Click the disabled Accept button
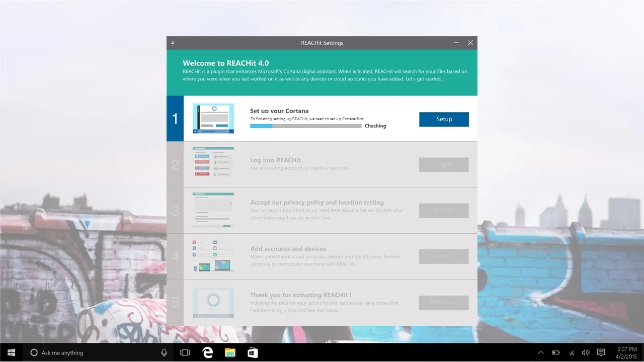The height and width of the screenshot is (362, 644). pos(444,210)
